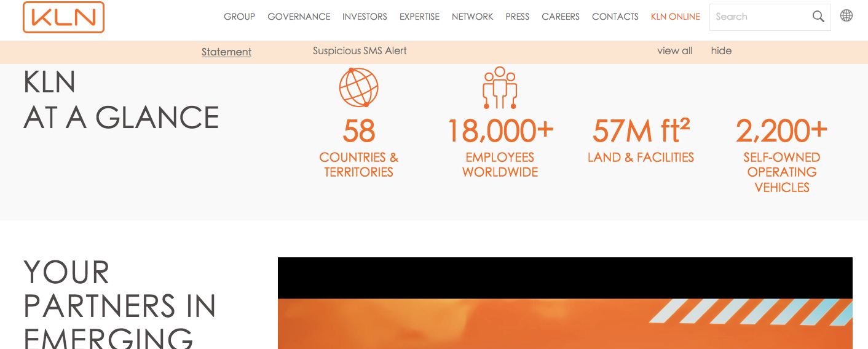
Task: Click view all alerts
Action: (674, 50)
